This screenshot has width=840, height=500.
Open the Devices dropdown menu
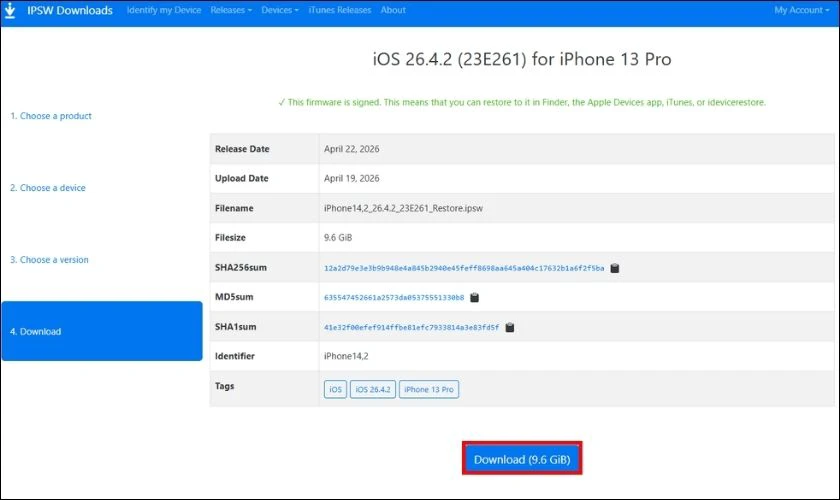tap(280, 10)
